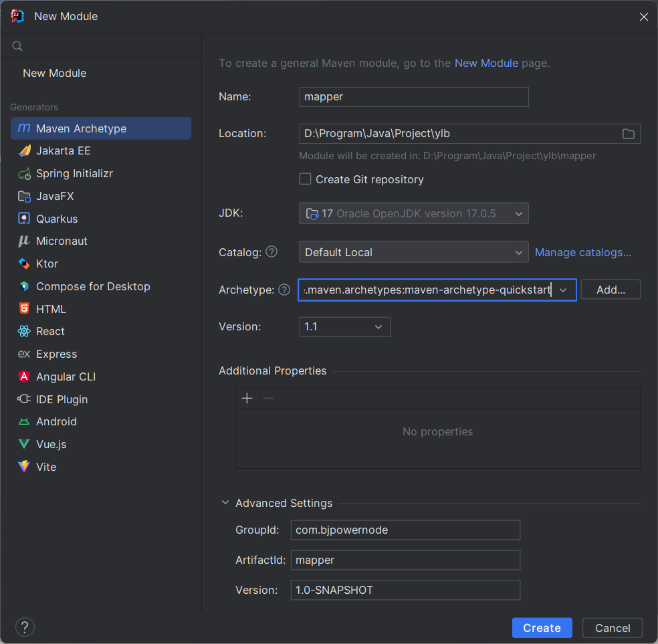Click the Maven Archetype generator icon
The width and height of the screenshot is (658, 644).
tap(24, 128)
